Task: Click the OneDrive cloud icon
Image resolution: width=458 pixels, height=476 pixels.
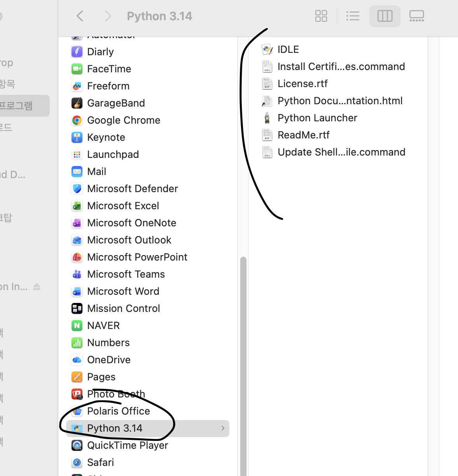Action: 77,360
